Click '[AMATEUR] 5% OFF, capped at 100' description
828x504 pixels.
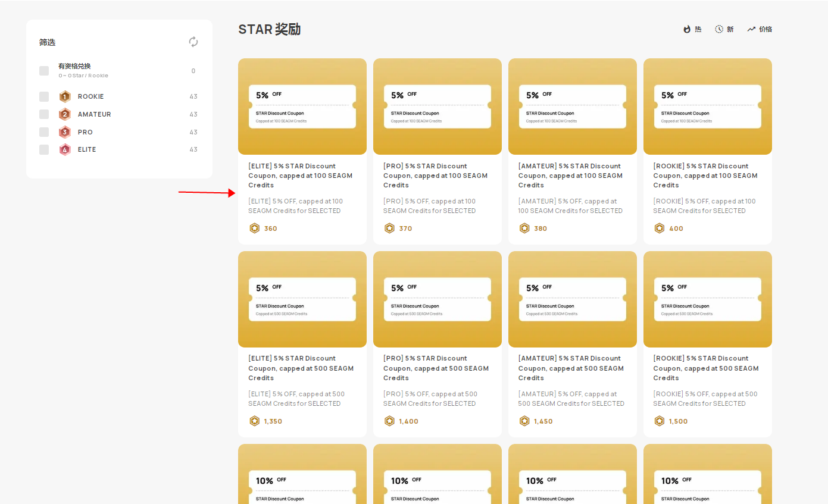click(x=570, y=206)
